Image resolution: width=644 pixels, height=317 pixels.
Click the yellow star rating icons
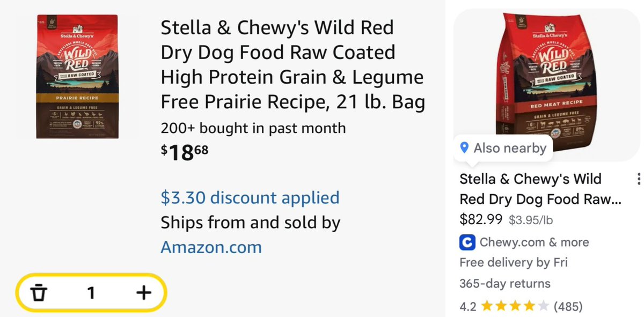click(x=515, y=307)
